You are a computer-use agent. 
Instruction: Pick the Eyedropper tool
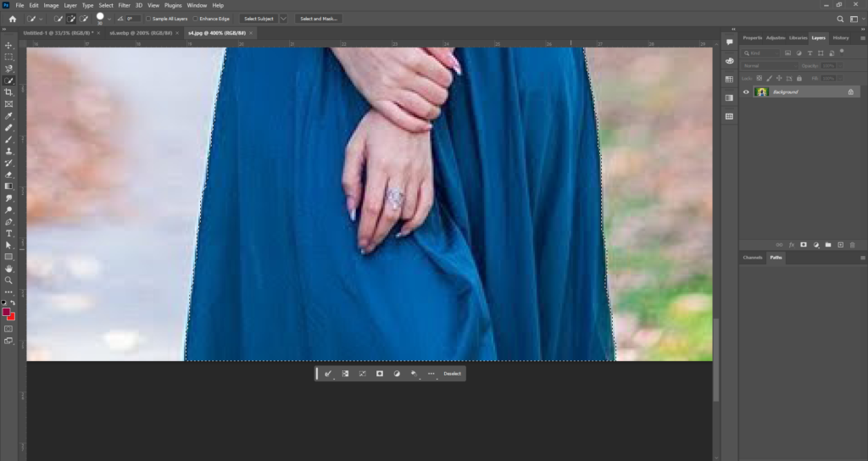pyautogui.click(x=8, y=115)
